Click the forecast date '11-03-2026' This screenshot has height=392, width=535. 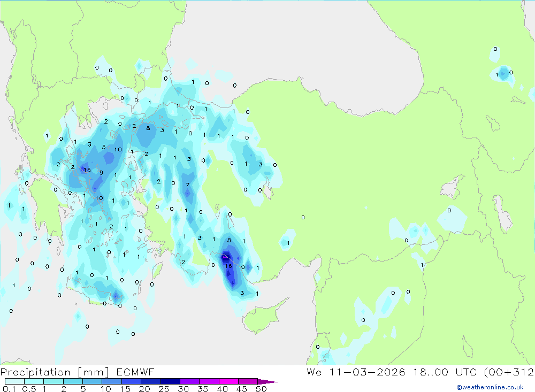click(367, 372)
